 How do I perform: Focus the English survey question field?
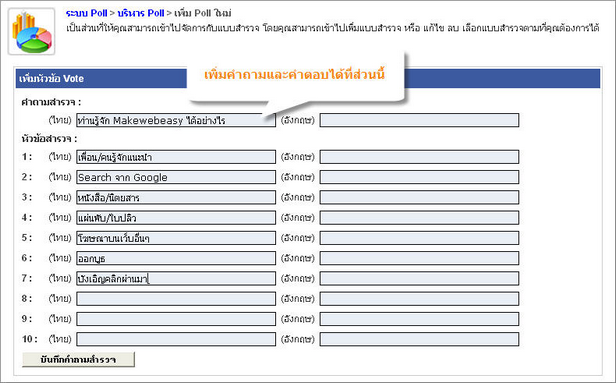click(x=419, y=120)
